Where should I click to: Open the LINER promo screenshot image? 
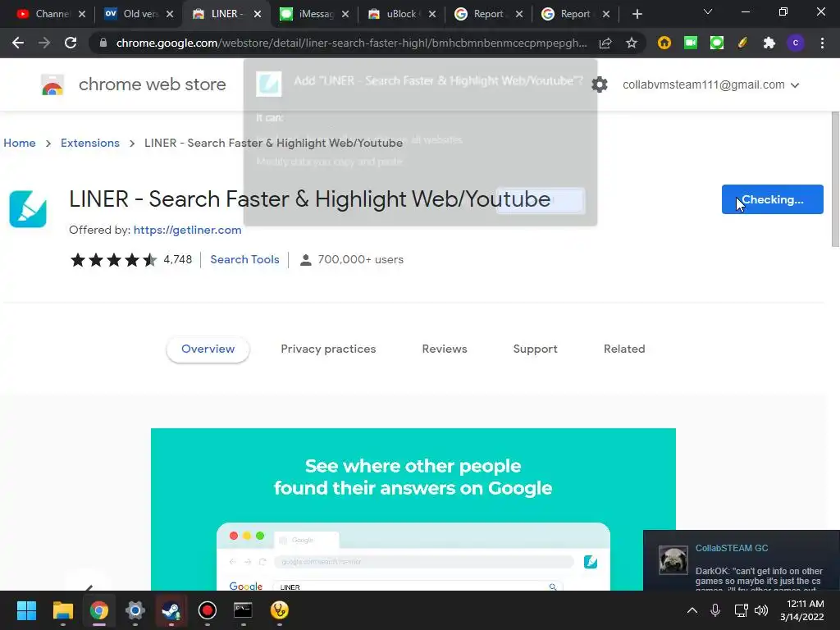click(413, 509)
